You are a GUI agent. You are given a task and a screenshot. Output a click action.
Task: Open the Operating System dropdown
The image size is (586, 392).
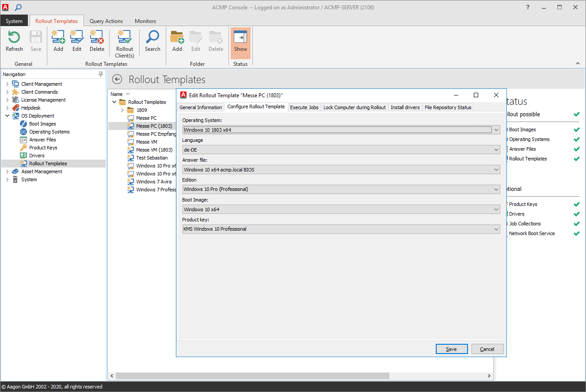click(496, 130)
